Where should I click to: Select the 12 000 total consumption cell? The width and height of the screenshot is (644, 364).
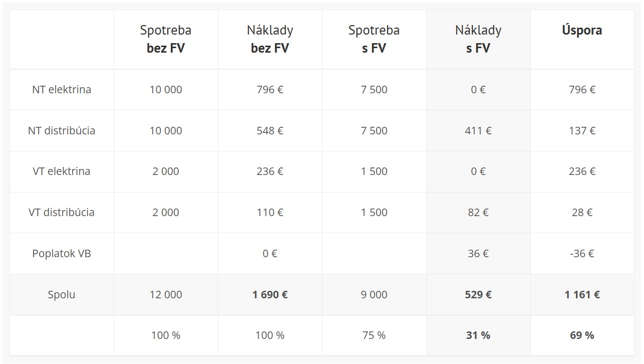click(x=166, y=295)
